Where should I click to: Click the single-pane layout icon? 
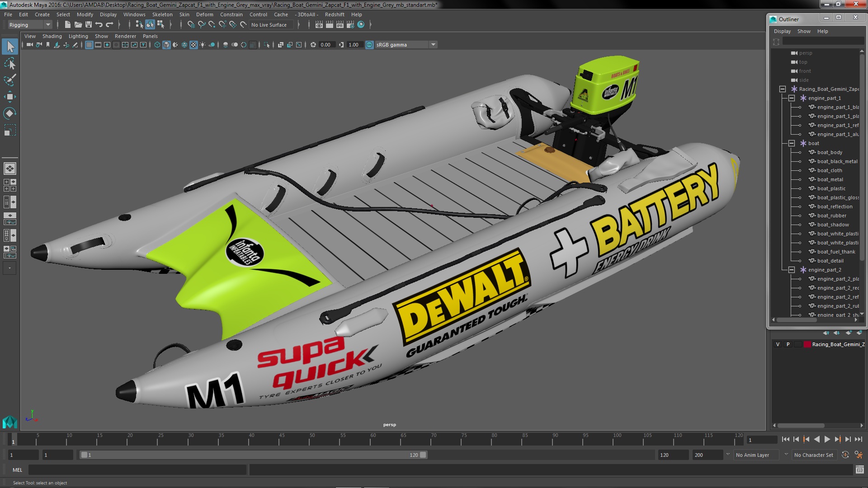point(10,169)
